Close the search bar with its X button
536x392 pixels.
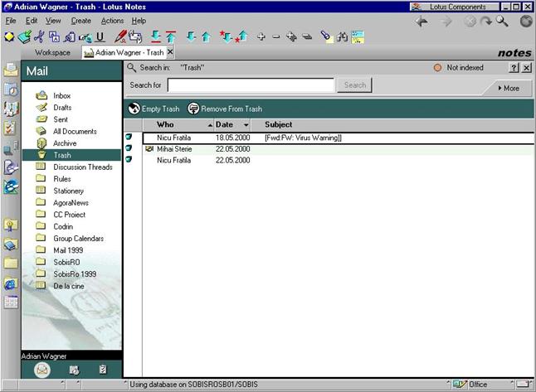(x=526, y=68)
